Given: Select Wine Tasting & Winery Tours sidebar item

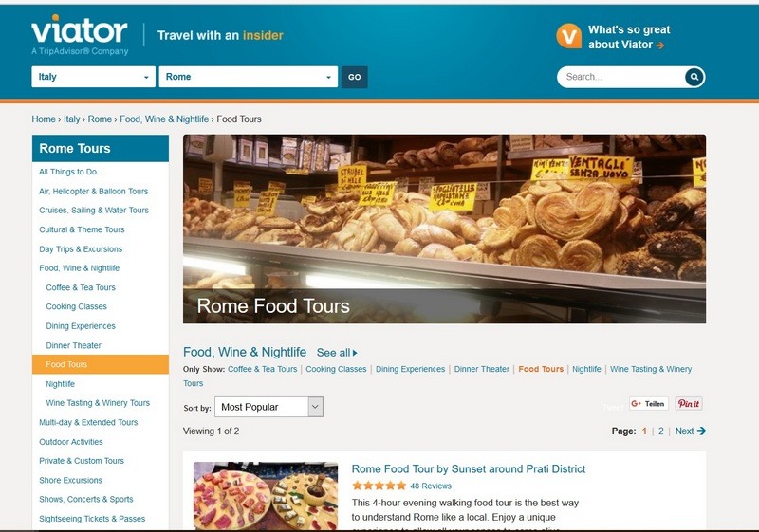Looking at the screenshot, I should pos(98,403).
